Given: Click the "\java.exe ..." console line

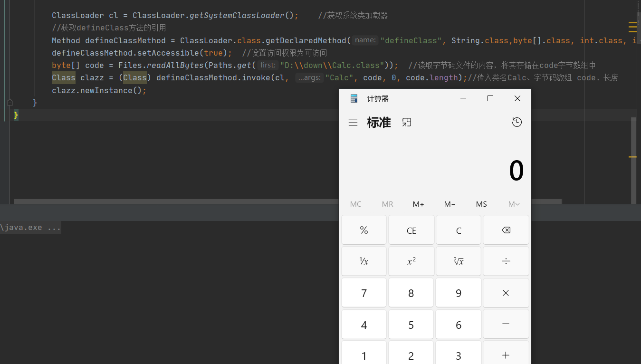Looking at the screenshot, I should tap(30, 228).
